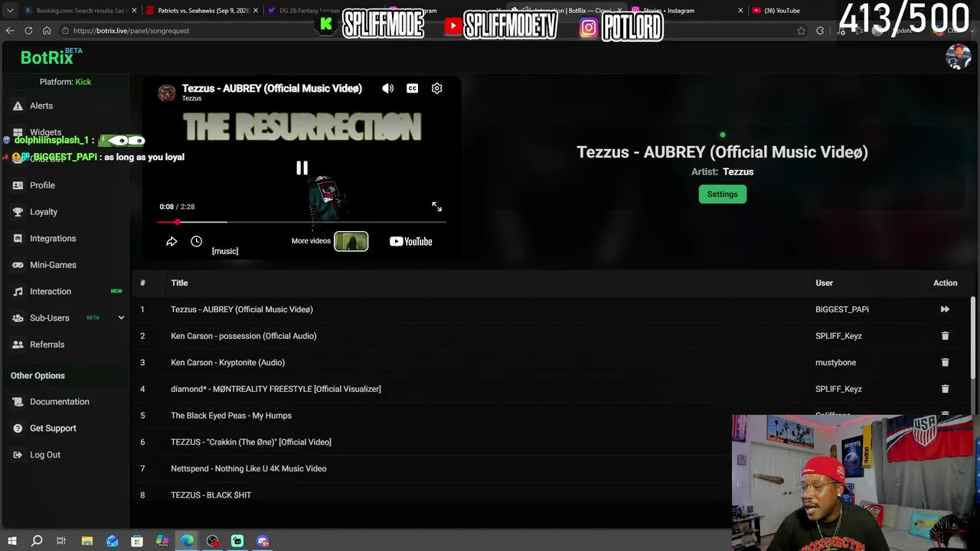Open the browser tab list dropdown
The height and width of the screenshot is (551, 980).
[x=10, y=11]
